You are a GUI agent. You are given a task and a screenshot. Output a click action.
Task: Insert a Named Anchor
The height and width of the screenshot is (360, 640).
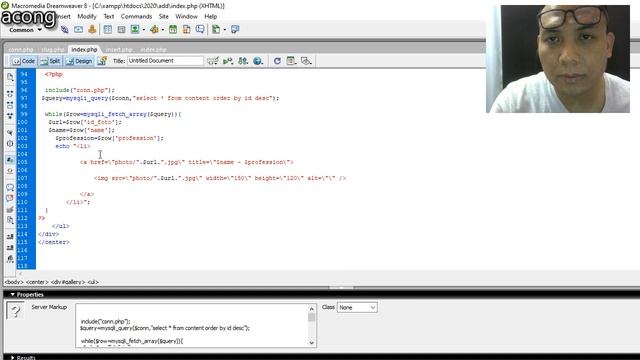pyautogui.click(x=92, y=29)
